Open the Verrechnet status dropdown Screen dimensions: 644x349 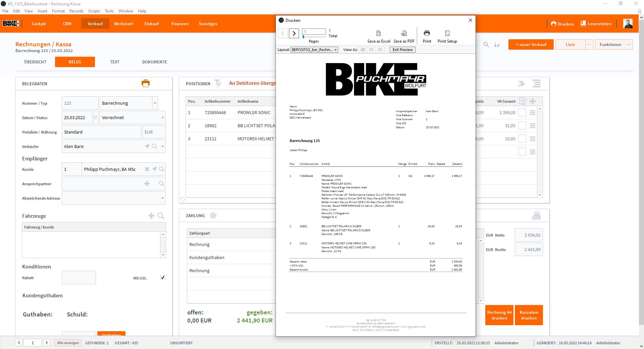162,117
